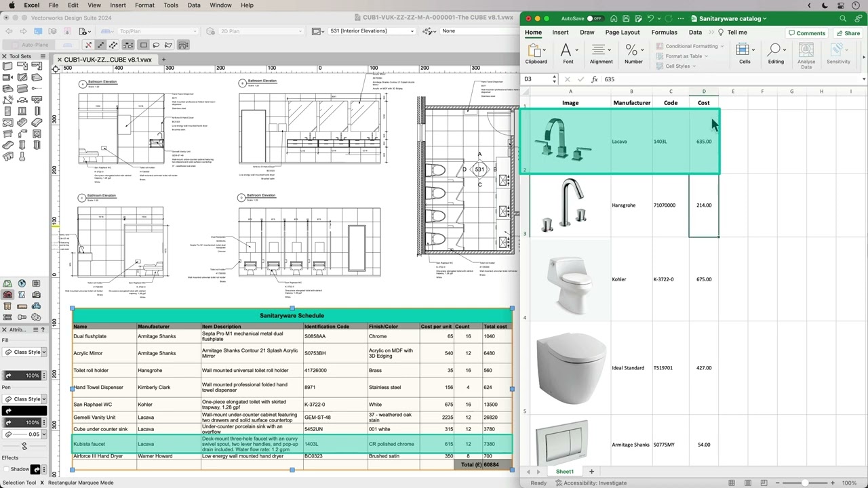
Task: Switch to Excel Page Layout tab
Action: pyautogui.click(x=623, y=33)
